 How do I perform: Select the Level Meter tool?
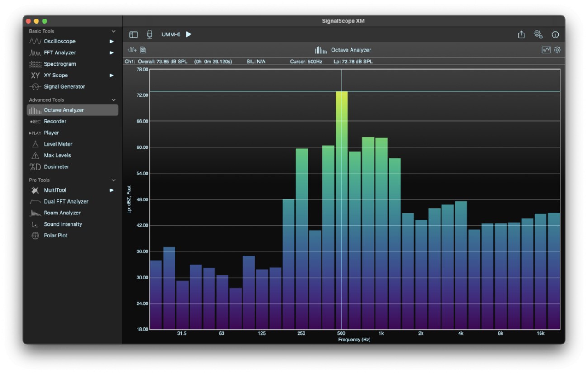coord(57,144)
